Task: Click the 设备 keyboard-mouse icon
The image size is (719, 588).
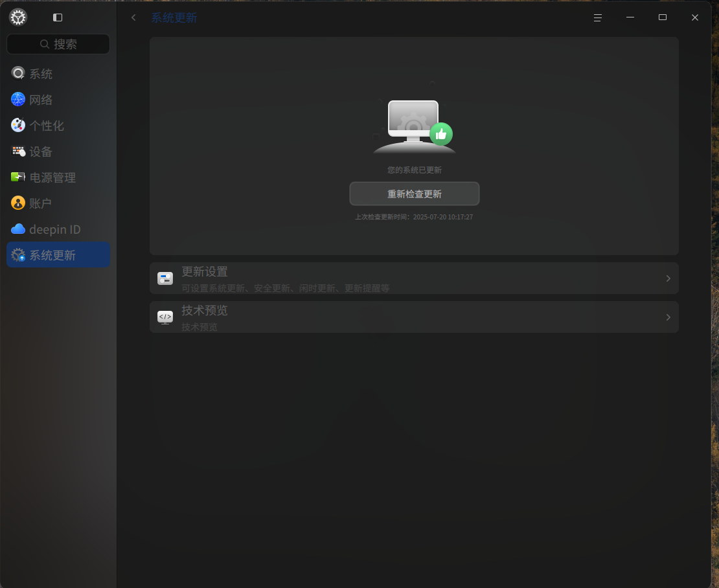Action: coord(18,152)
